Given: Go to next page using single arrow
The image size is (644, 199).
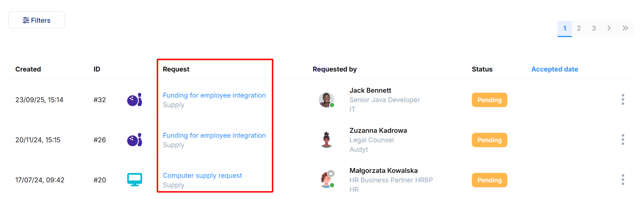Looking at the screenshot, I should pos(609,28).
